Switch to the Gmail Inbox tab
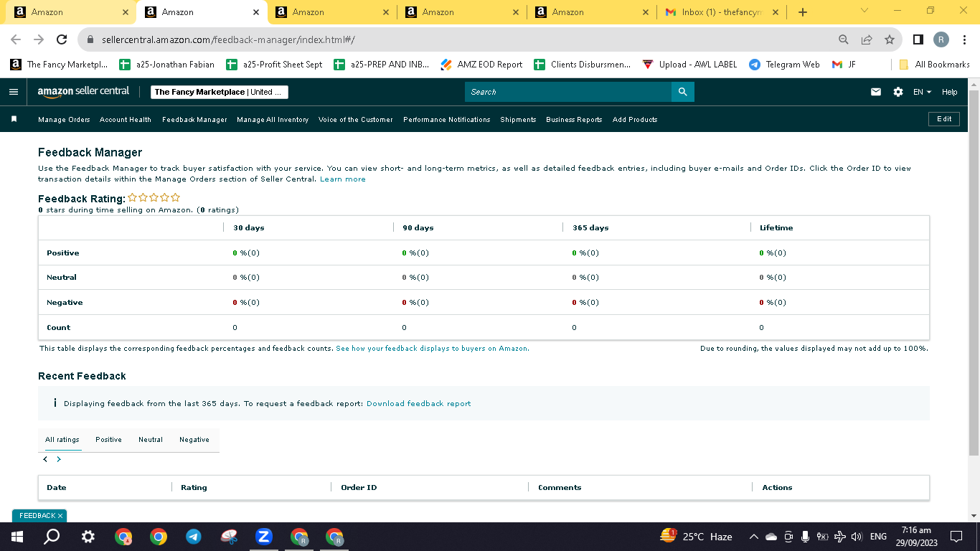The image size is (980, 551). [x=721, y=12]
